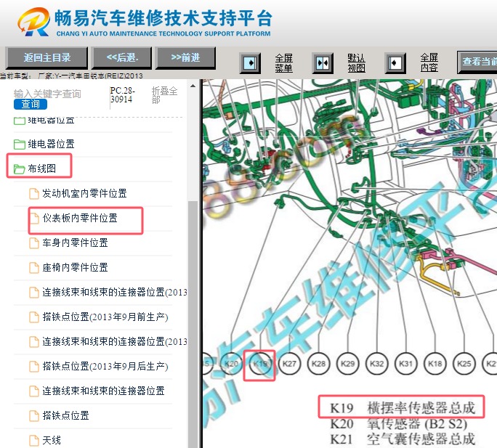Open the 继电器位置 folder
Screen dimensions: 497x448
coord(51,144)
